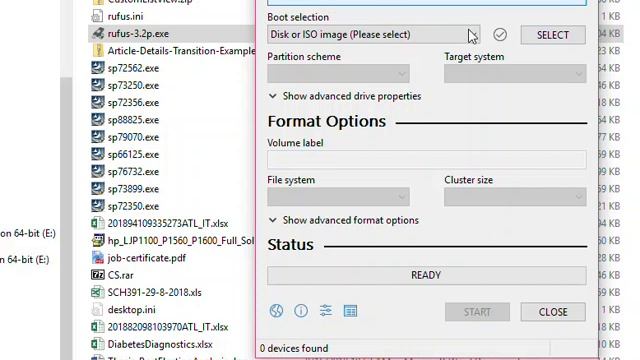This screenshot has width=640, height=360.
Task: Select sp73899.exe file name
Action: (x=133, y=189)
